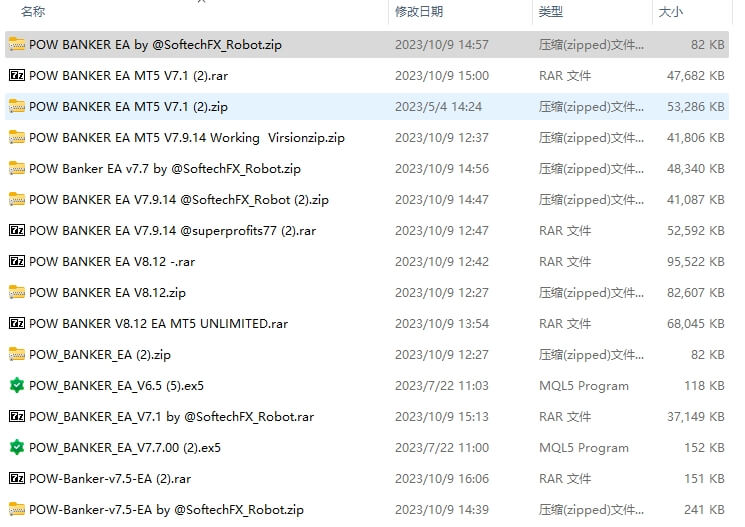The width and height of the screenshot is (745, 527).
Task: Click zip icon of POW_BANKER_EA (2).zip
Action: (17, 355)
